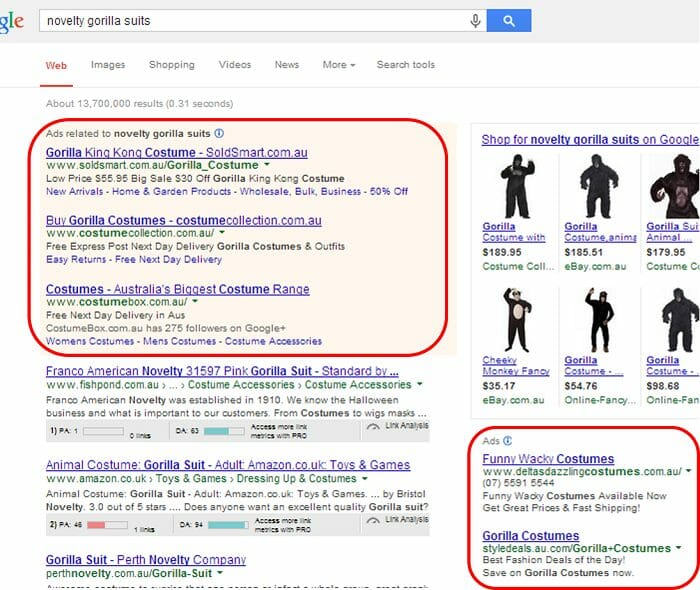Click the $179.95 gorilla suit thumbnail
The image size is (700, 590).
(x=675, y=186)
